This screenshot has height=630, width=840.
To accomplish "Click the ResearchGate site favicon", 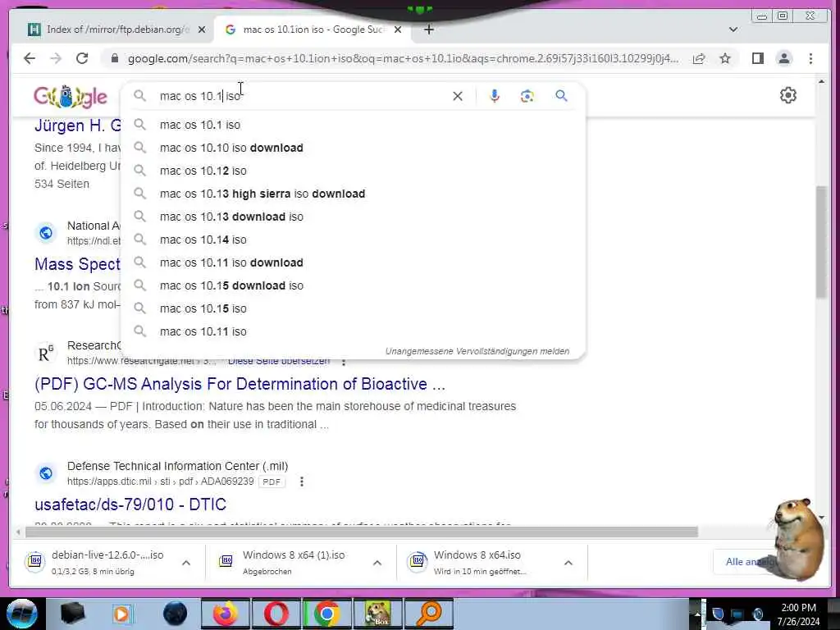I will 46,354.
